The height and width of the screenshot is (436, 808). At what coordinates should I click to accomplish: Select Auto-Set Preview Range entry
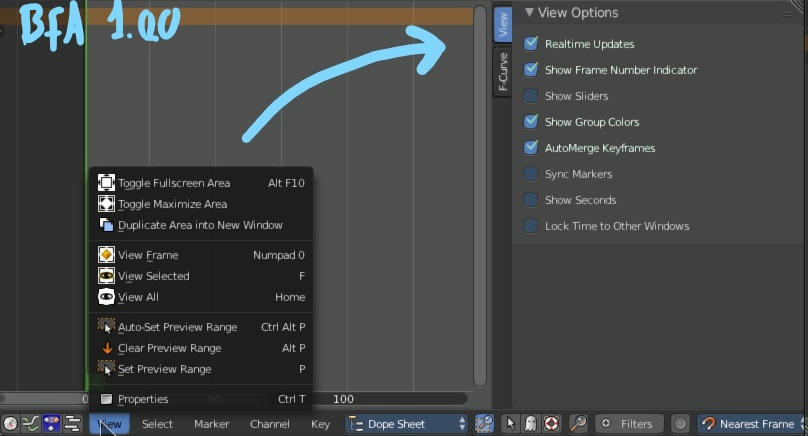coord(201,327)
